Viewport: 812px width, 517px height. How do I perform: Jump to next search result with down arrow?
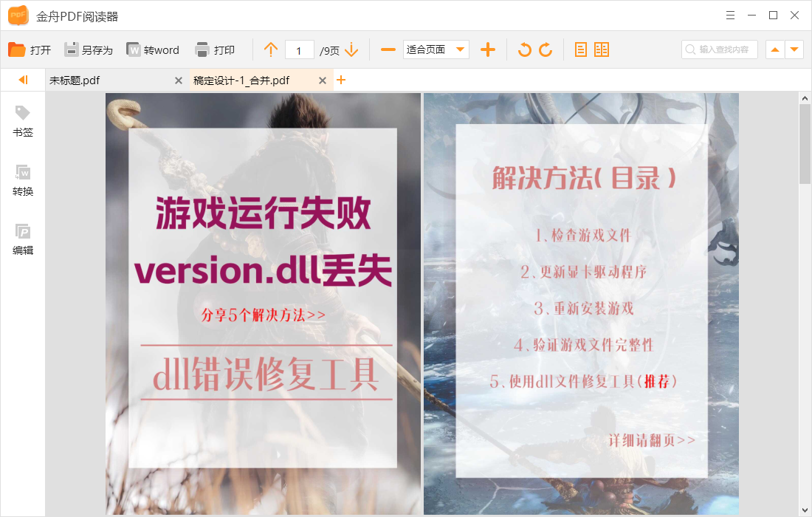click(794, 49)
